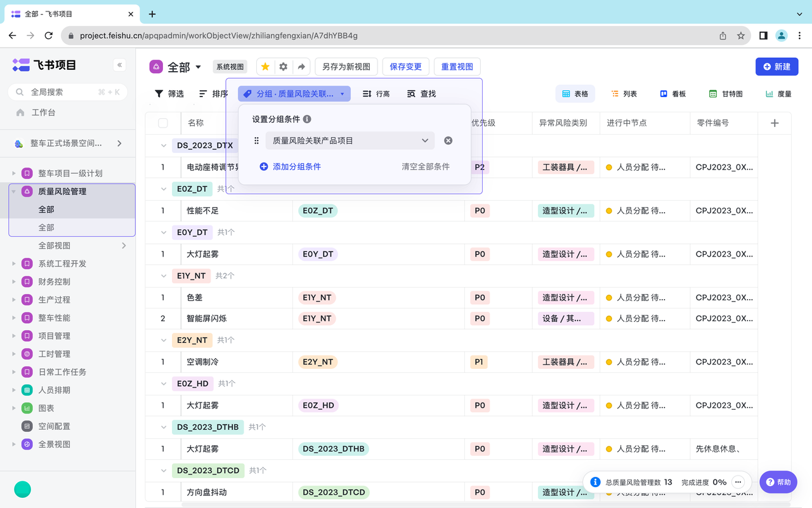Expand 系统工程开发 tree item

[x=14, y=264]
